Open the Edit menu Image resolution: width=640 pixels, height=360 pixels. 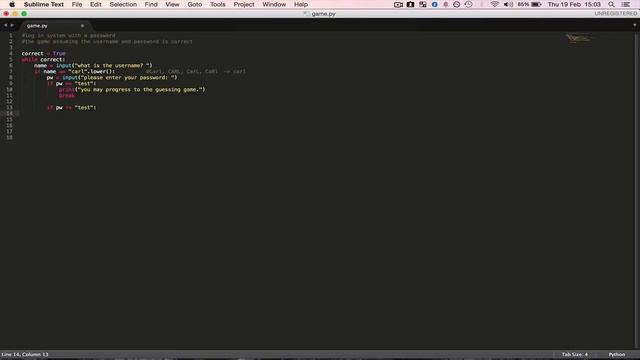[x=96, y=4]
